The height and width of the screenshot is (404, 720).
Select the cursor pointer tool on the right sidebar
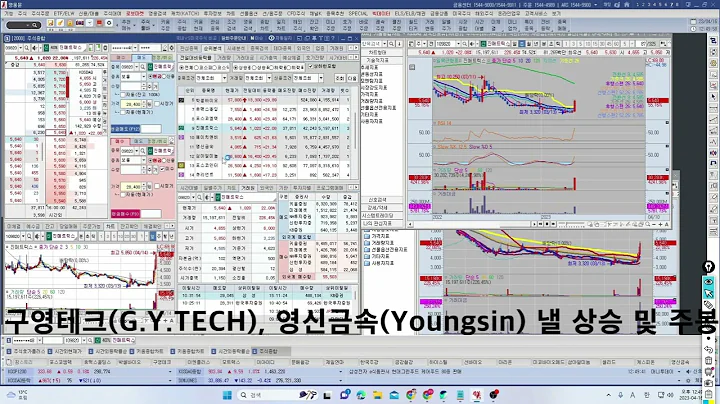[x=709, y=293]
